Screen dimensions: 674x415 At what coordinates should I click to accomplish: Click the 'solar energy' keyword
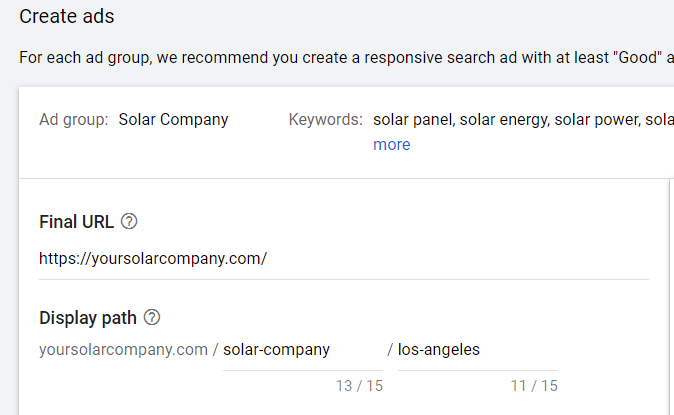pos(502,120)
